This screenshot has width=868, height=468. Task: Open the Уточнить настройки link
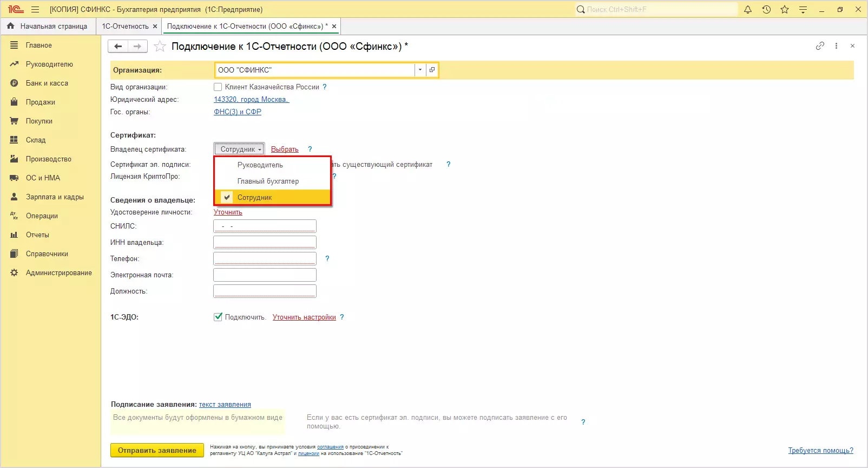304,317
